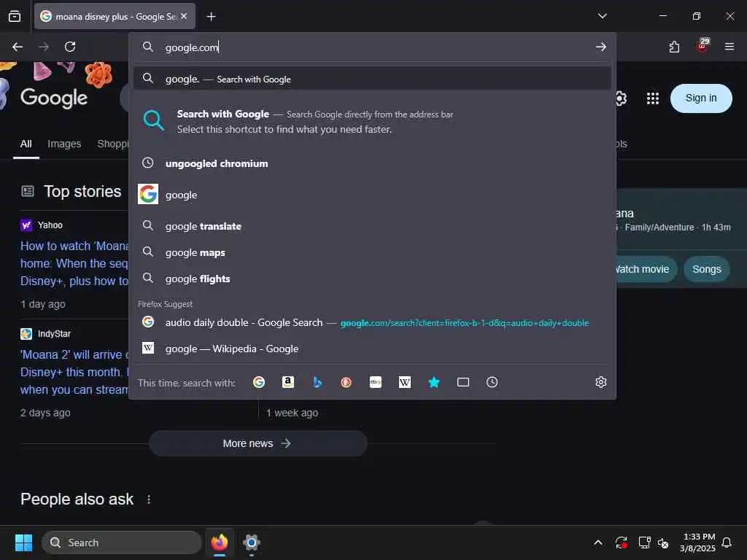
Task: Search this time with Google engine icon
Action: 259,382
